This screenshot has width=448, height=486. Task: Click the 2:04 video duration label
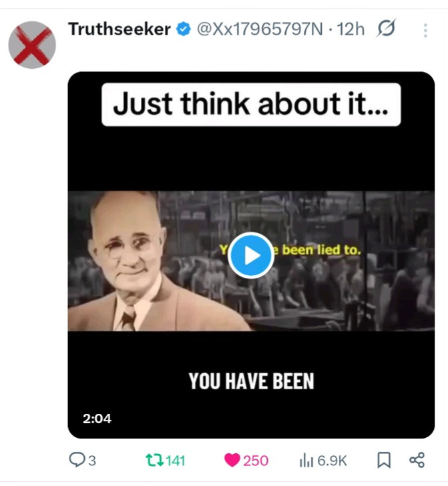click(x=97, y=419)
